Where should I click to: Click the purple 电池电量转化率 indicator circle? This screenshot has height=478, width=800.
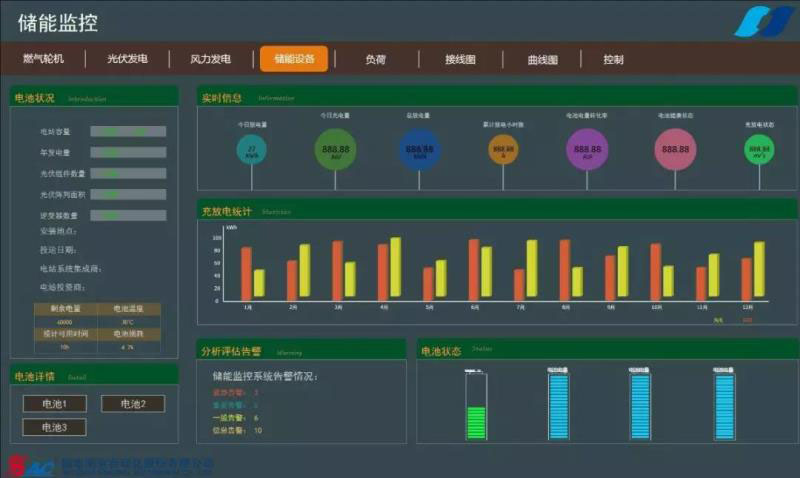pyautogui.click(x=587, y=149)
